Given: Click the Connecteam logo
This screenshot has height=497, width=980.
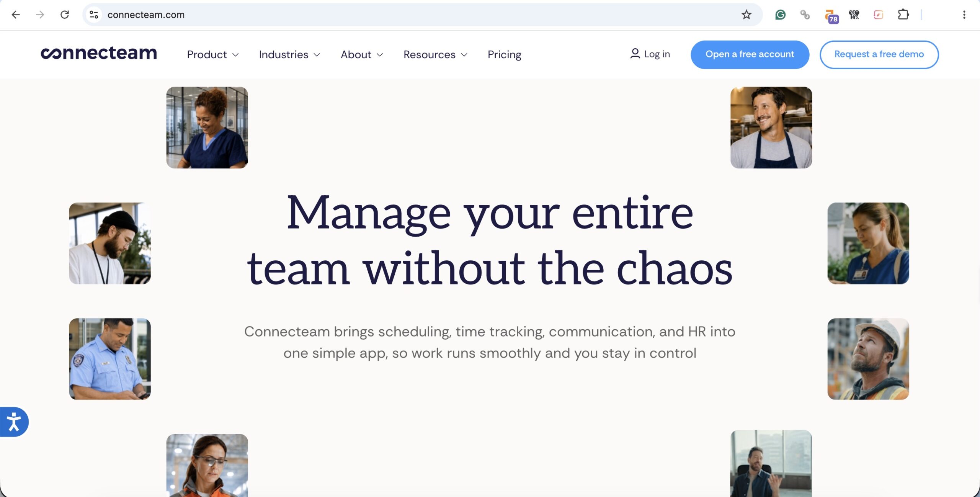Looking at the screenshot, I should [x=99, y=53].
